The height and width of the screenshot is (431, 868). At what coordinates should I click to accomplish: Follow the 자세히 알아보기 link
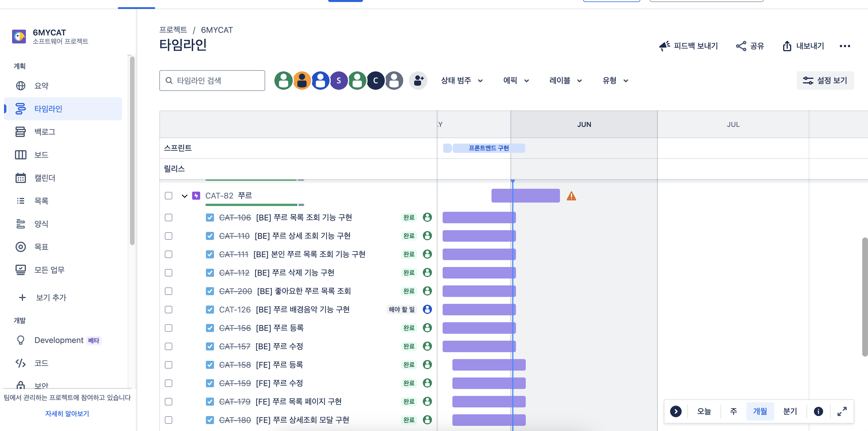[x=67, y=413]
